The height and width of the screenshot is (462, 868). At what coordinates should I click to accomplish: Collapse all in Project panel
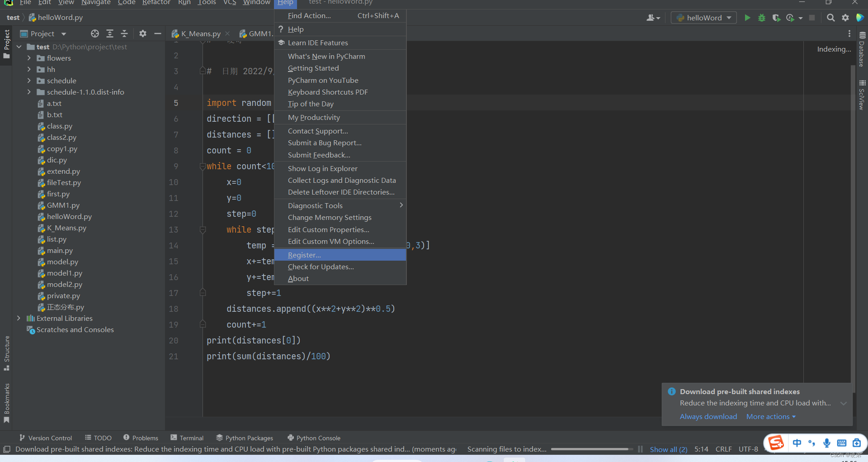[x=124, y=33]
